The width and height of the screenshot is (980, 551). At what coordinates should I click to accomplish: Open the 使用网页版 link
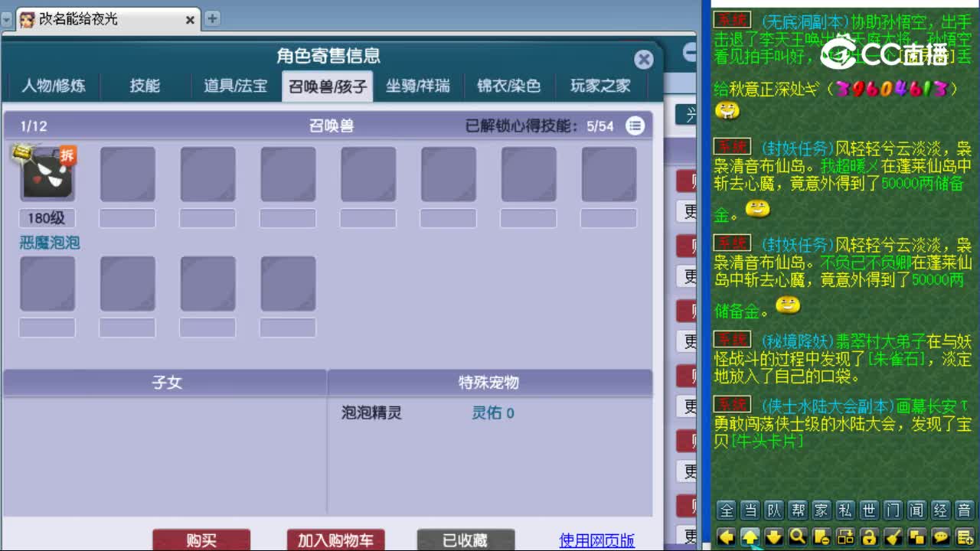click(x=597, y=540)
